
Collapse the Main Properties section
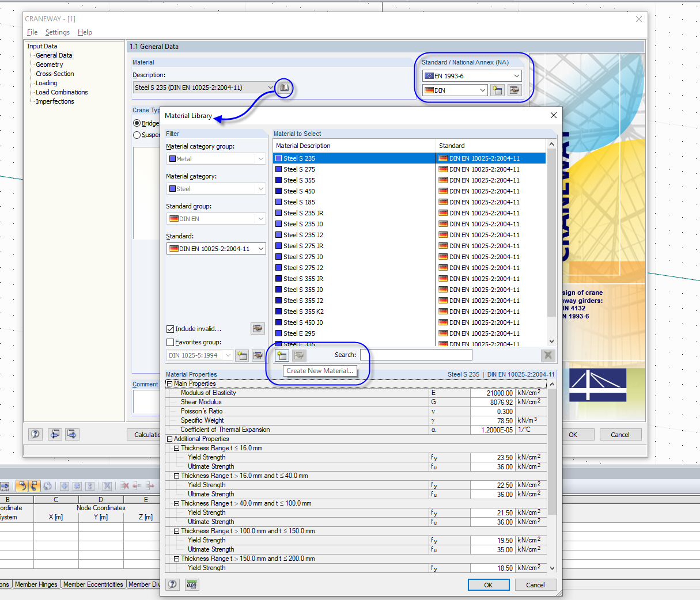pos(169,383)
